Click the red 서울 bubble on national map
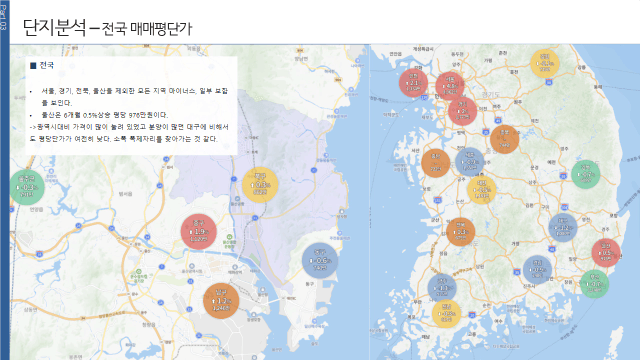 click(x=450, y=87)
